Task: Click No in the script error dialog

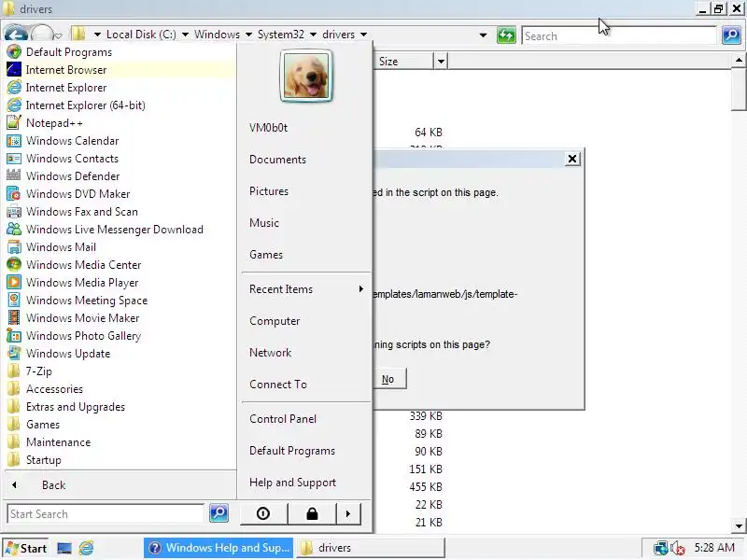Action: (388, 379)
